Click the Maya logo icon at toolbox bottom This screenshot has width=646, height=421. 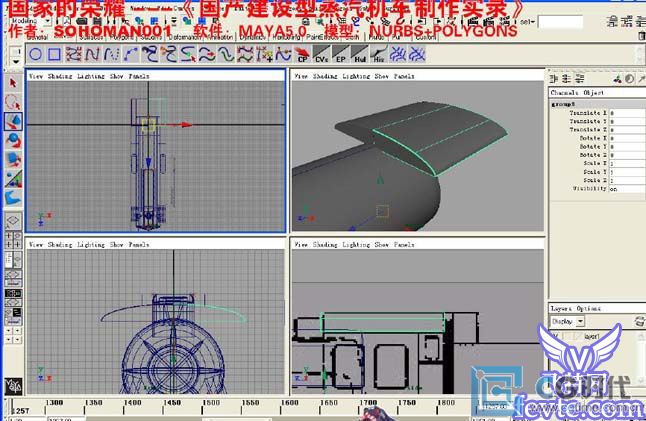(13, 386)
